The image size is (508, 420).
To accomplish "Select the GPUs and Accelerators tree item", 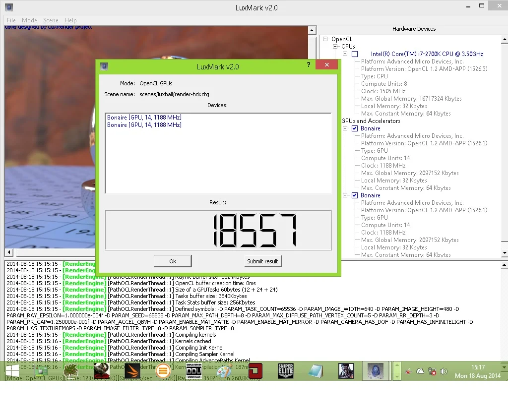I will (x=371, y=121).
